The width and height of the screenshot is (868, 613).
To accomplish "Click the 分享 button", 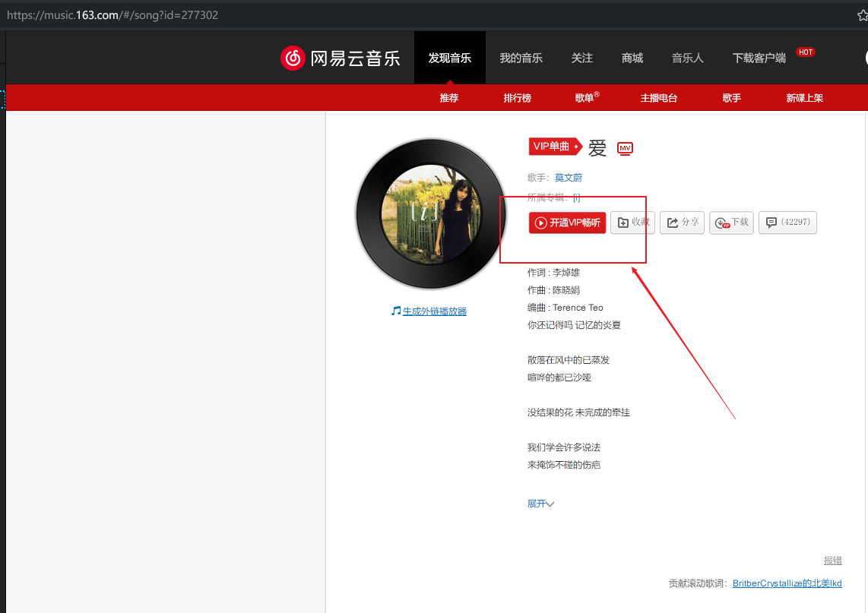I will 682,223.
